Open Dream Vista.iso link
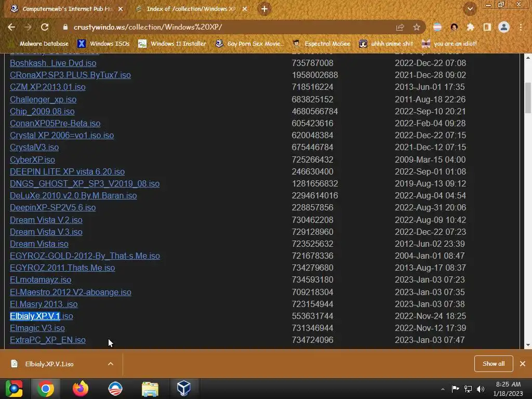This screenshot has width=532, height=399. [x=39, y=244]
